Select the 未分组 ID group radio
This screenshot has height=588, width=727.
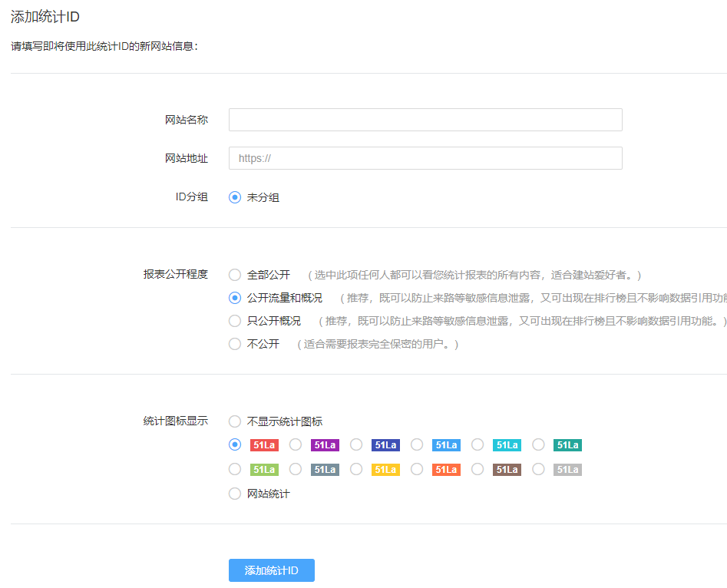(x=235, y=197)
